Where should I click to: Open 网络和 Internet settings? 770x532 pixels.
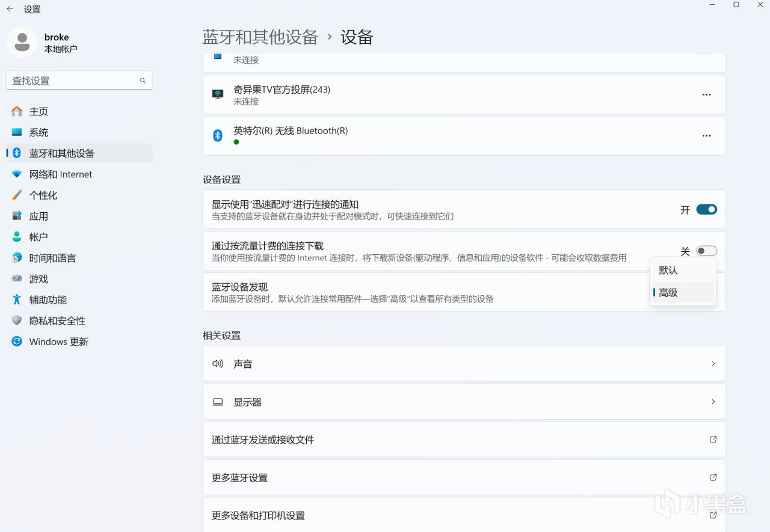[79, 174]
